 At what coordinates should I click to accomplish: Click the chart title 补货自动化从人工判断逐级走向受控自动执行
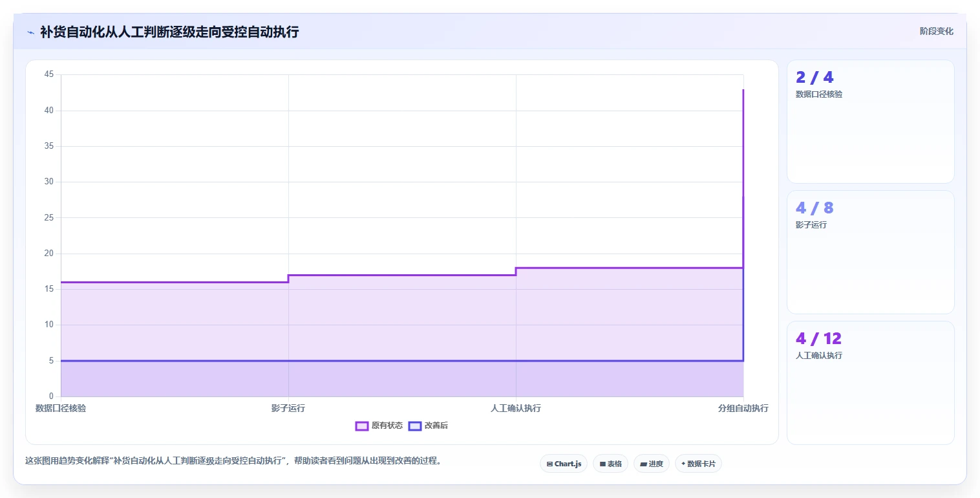tap(169, 32)
